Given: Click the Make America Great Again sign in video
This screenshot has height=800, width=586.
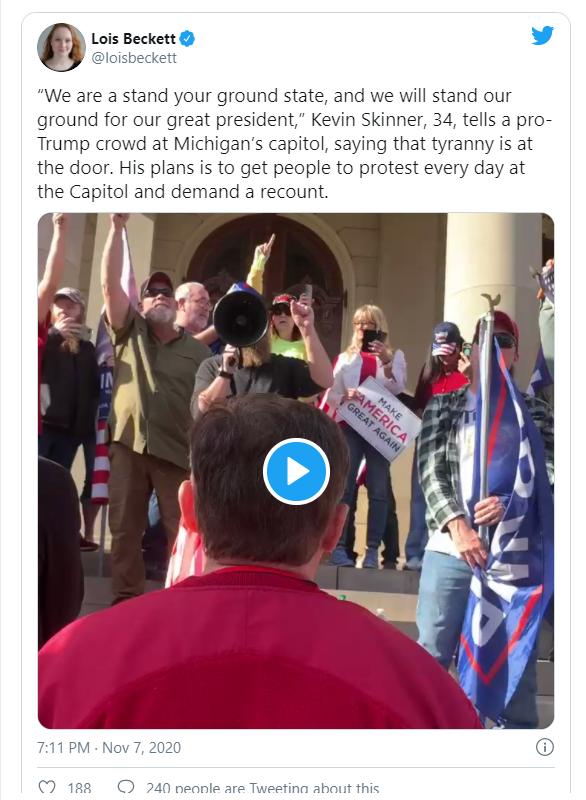Looking at the screenshot, I should 379,419.
